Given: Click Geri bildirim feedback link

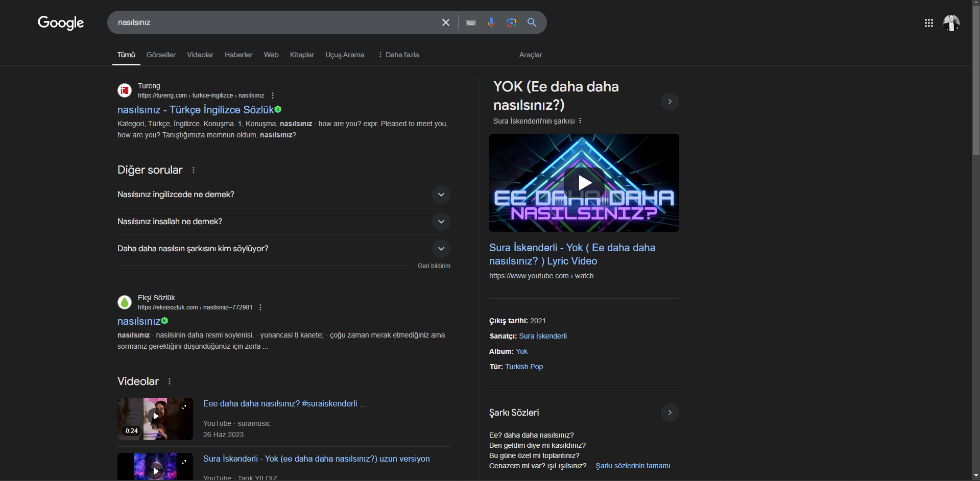Looking at the screenshot, I should click(x=434, y=266).
